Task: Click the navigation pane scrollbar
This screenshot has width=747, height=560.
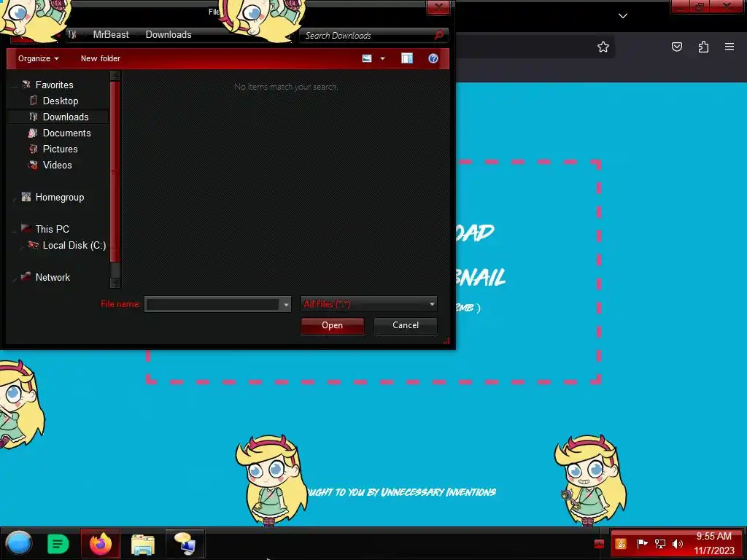Action: [x=115, y=171]
